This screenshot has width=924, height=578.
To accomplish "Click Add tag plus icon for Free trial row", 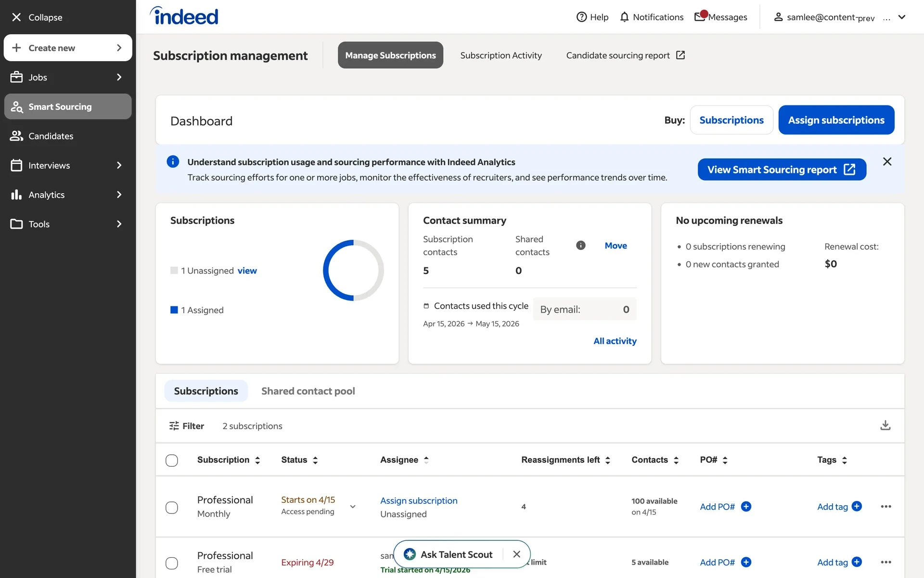I will point(857,562).
